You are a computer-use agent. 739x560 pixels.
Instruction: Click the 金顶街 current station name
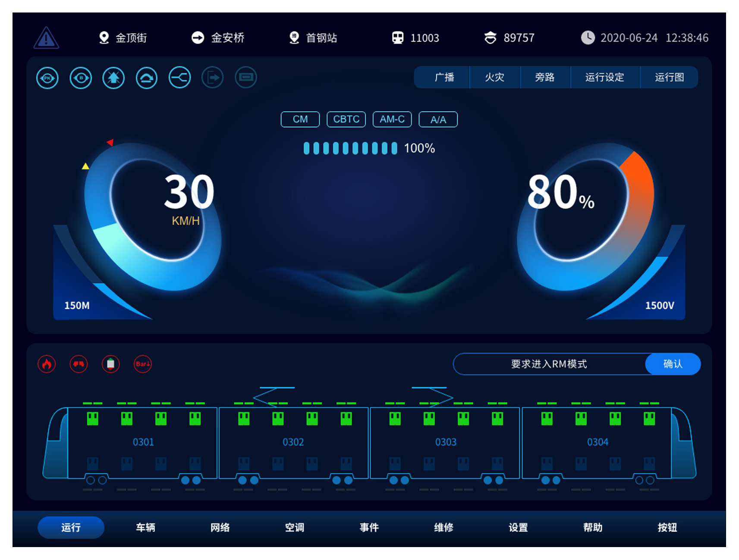pos(131,38)
